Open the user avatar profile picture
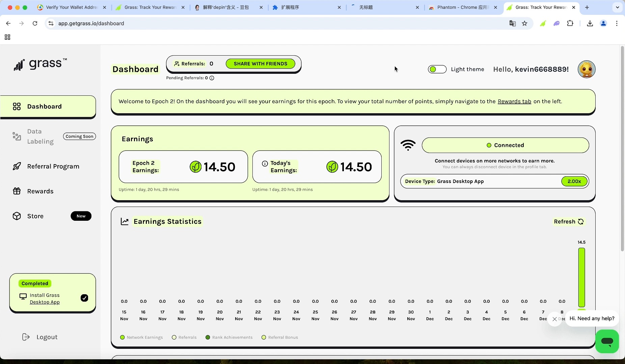This screenshot has width=625, height=364. coord(587,69)
